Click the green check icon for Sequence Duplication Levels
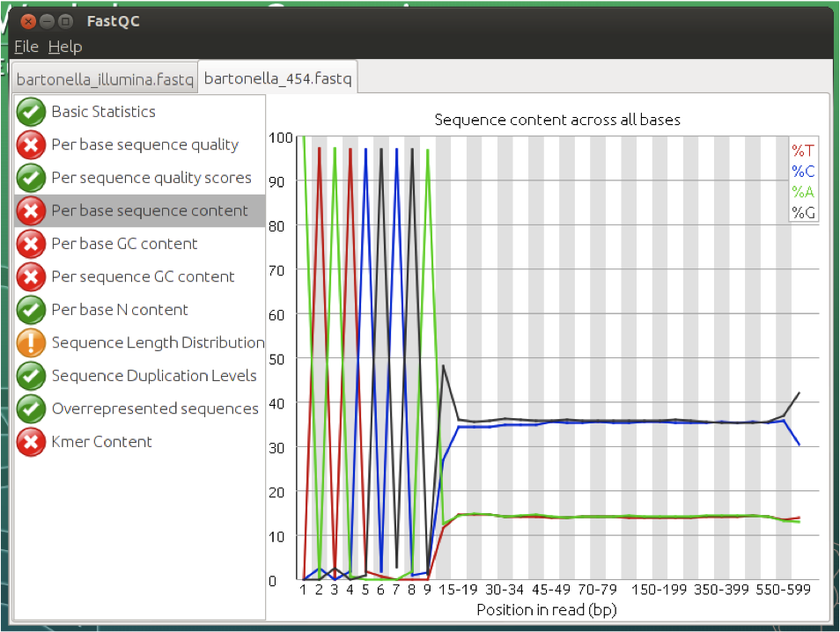Image resolution: width=840 pixels, height=632 pixels. [31, 376]
